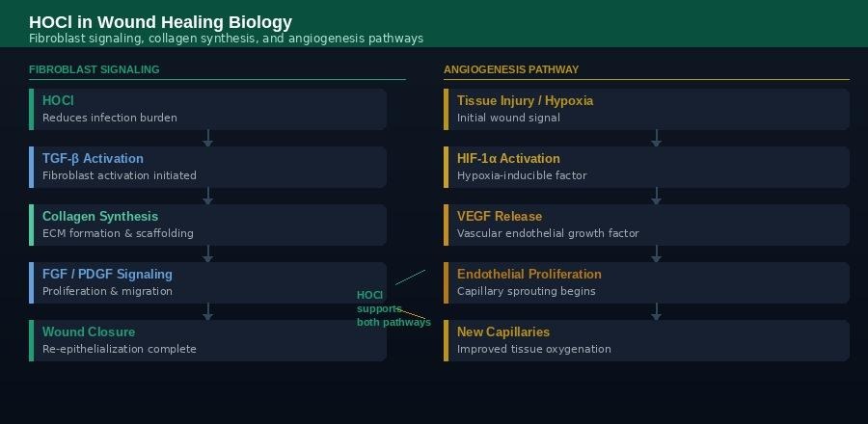
Task: Click the arrow pointing down to Wound Closure
Action: (x=207, y=312)
